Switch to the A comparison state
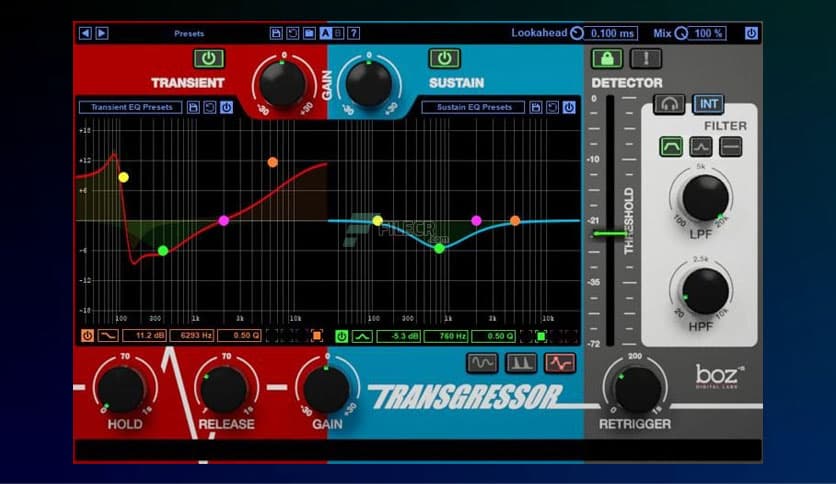The width and height of the screenshot is (836, 484). pyautogui.click(x=326, y=34)
